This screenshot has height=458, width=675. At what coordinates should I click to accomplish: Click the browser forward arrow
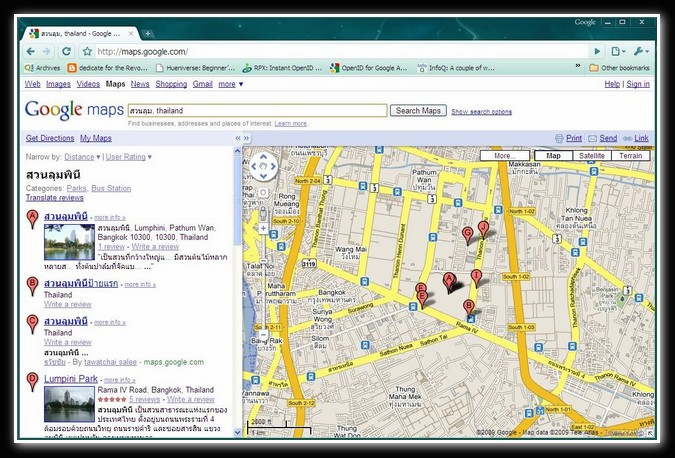tap(46, 51)
